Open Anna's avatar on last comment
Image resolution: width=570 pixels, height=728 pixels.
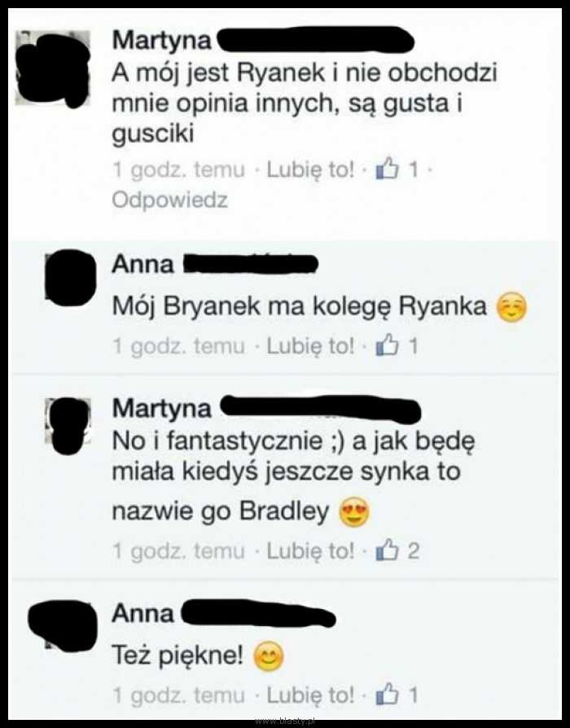click(x=63, y=624)
